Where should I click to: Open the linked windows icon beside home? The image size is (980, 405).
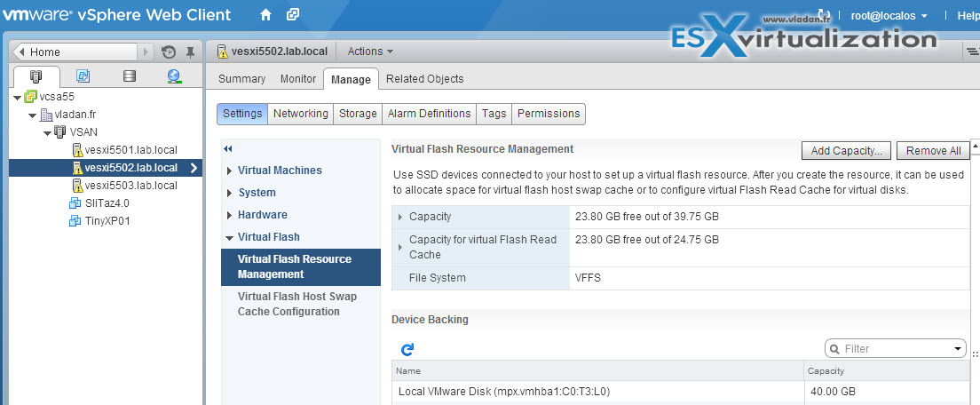(293, 14)
